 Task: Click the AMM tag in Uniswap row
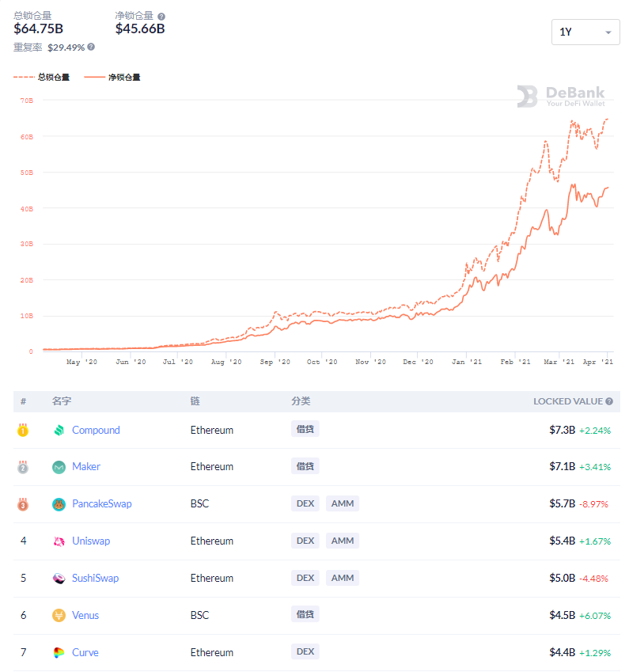click(x=343, y=541)
